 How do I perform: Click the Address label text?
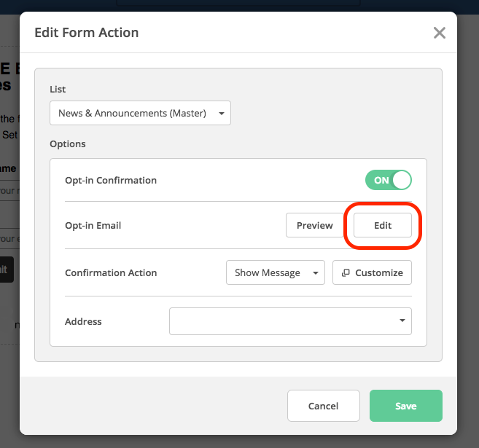[x=83, y=321]
